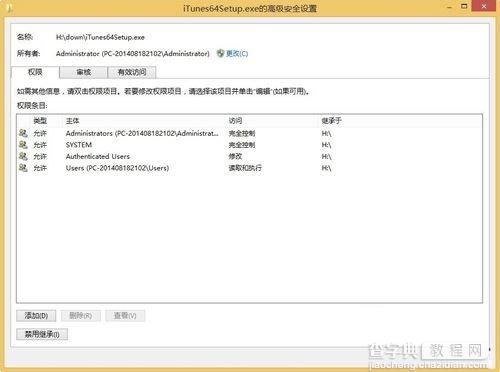500x372 pixels.
Task: Sort by the 主体 column header
Action: click(72, 121)
